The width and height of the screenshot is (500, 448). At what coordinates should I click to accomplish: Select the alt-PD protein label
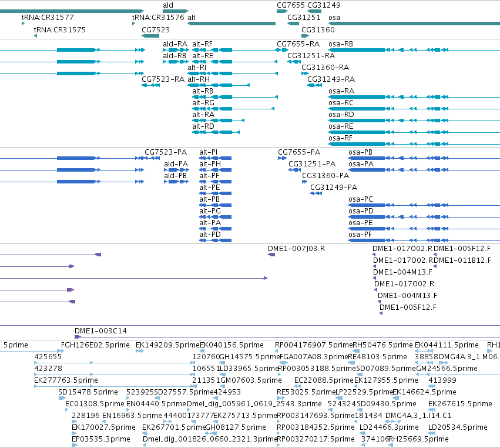click(210, 235)
